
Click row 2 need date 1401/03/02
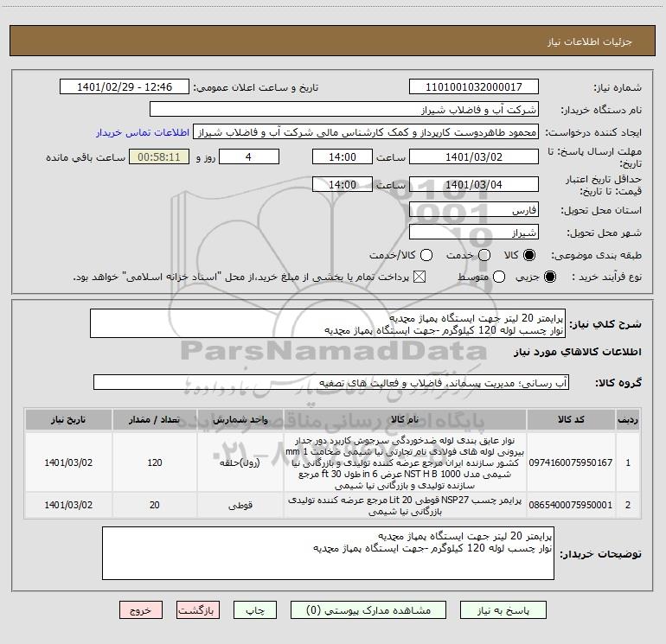tap(68, 505)
